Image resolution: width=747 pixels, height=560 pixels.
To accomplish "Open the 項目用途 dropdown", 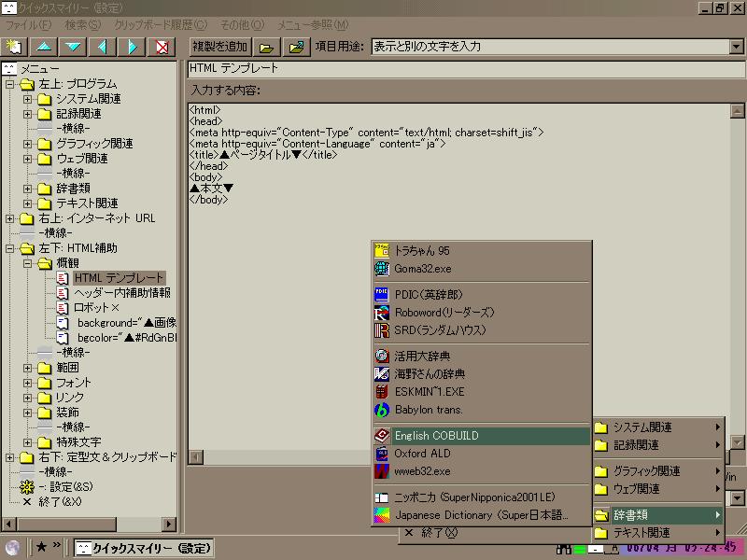I will pyautogui.click(x=737, y=47).
